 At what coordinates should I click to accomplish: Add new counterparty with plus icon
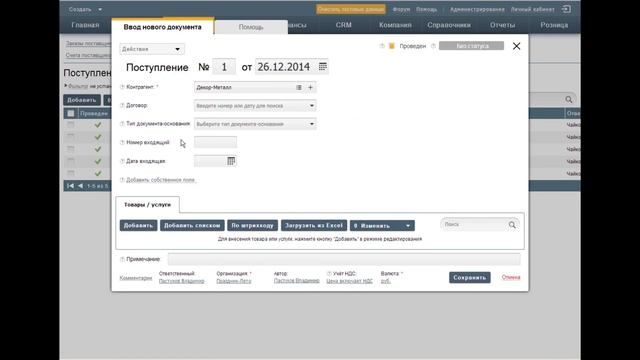coord(310,87)
